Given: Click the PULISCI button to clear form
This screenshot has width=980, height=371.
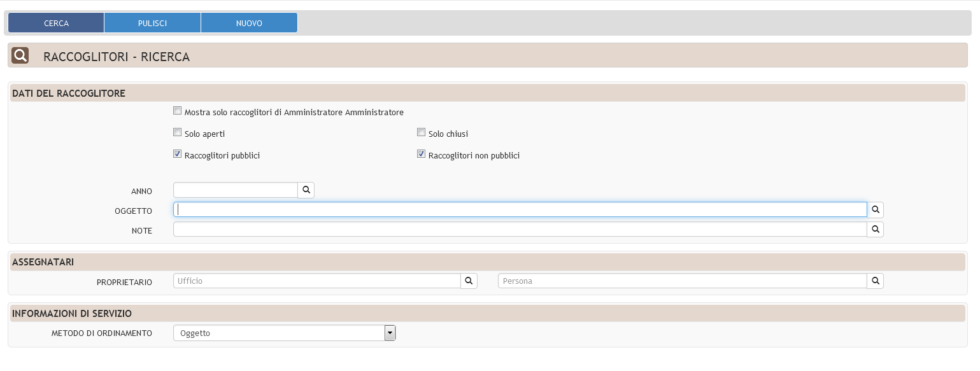Looking at the screenshot, I should tap(152, 23).
